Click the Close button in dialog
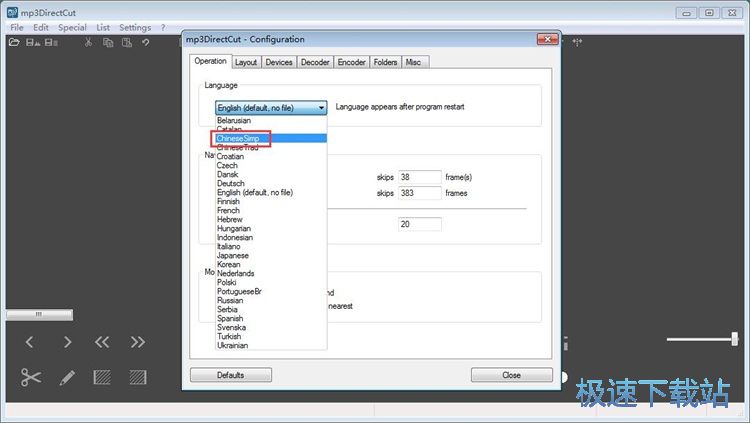The height and width of the screenshot is (423, 750). click(x=511, y=375)
